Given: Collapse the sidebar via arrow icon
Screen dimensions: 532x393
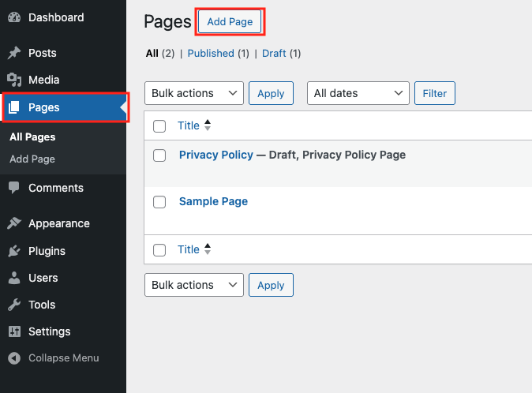Looking at the screenshot, I should click(14, 358).
